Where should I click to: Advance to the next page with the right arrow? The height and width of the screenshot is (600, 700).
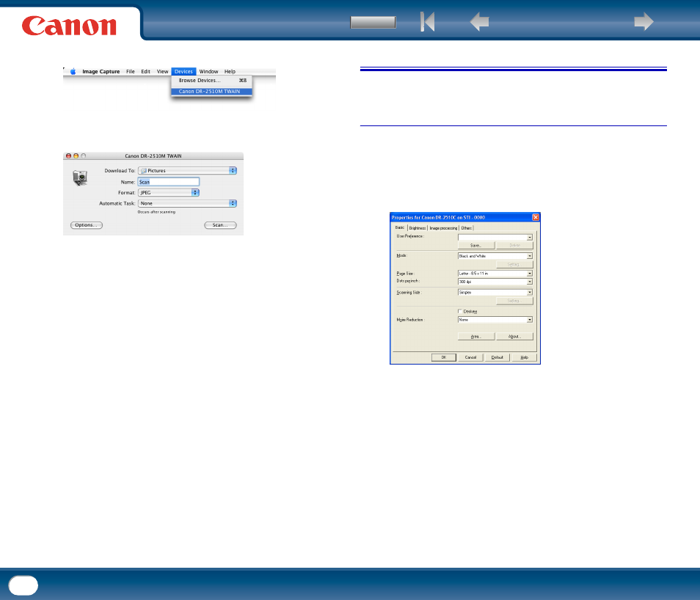pyautogui.click(x=644, y=21)
